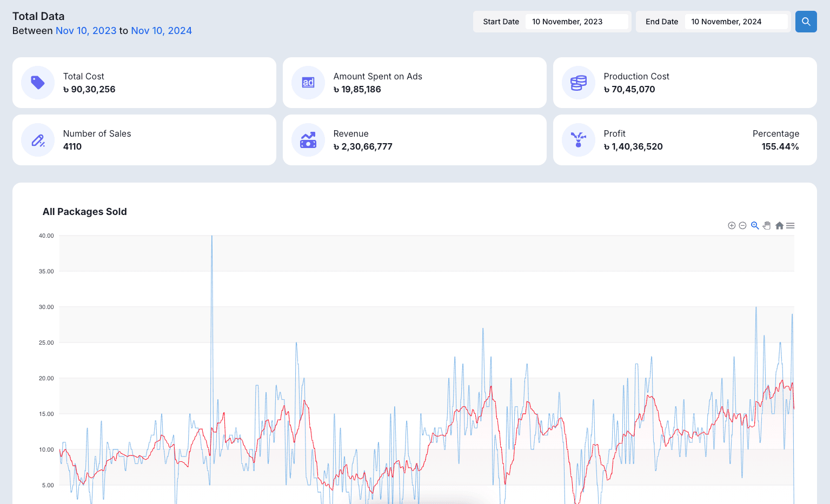Click the Total Data heading
The width and height of the screenshot is (830, 504).
click(x=38, y=16)
